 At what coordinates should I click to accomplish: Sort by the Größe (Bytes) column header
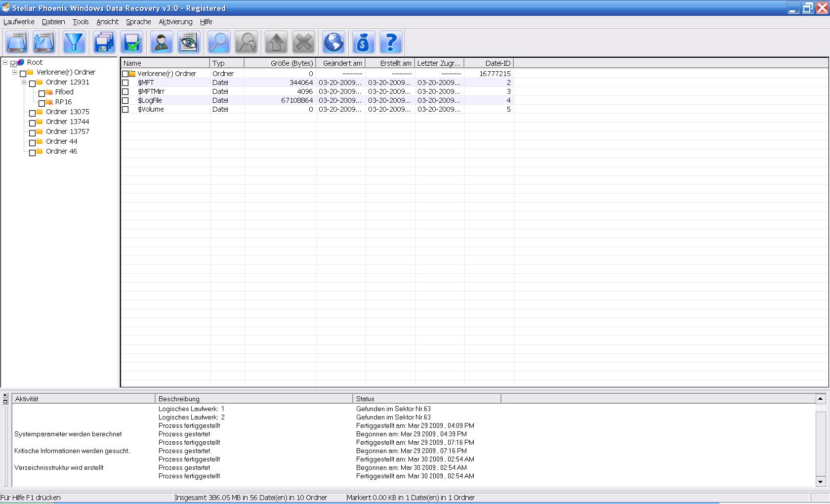[x=280, y=63]
